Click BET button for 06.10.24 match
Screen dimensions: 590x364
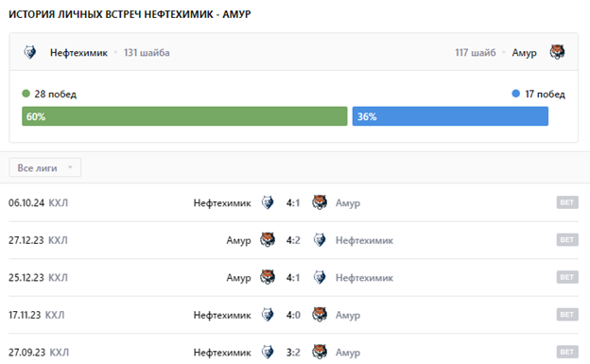tap(567, 202)
